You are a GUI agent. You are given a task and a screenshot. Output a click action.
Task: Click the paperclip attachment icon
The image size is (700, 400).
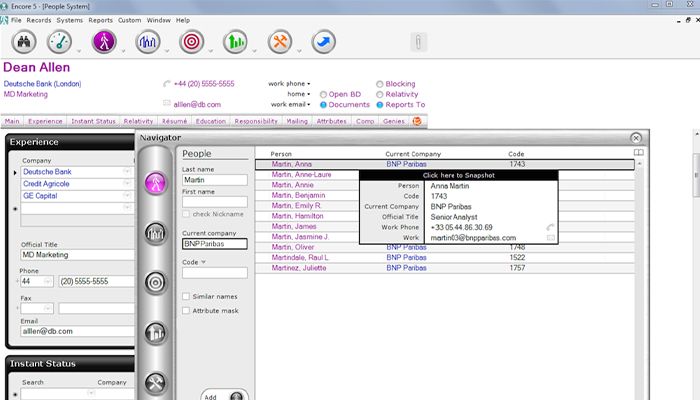[x=418, y=42]
